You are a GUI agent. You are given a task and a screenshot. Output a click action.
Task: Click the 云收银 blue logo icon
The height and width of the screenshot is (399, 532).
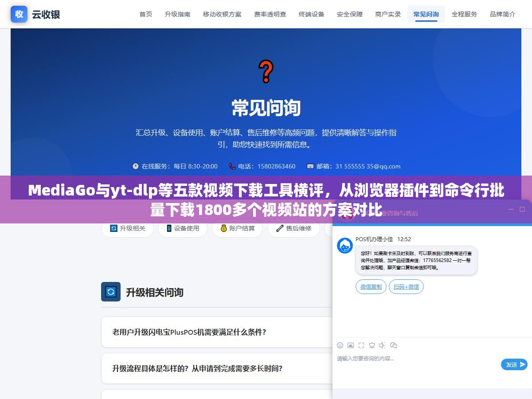(x=19, y=14)
